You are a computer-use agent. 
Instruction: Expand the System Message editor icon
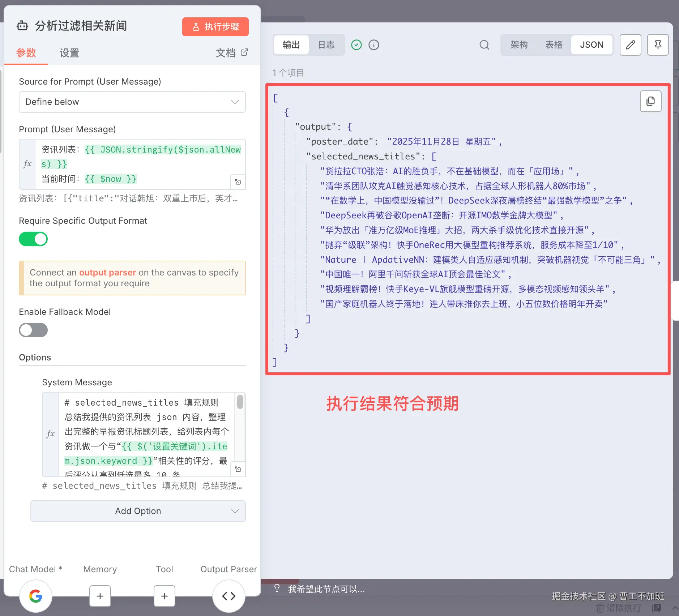238,469
